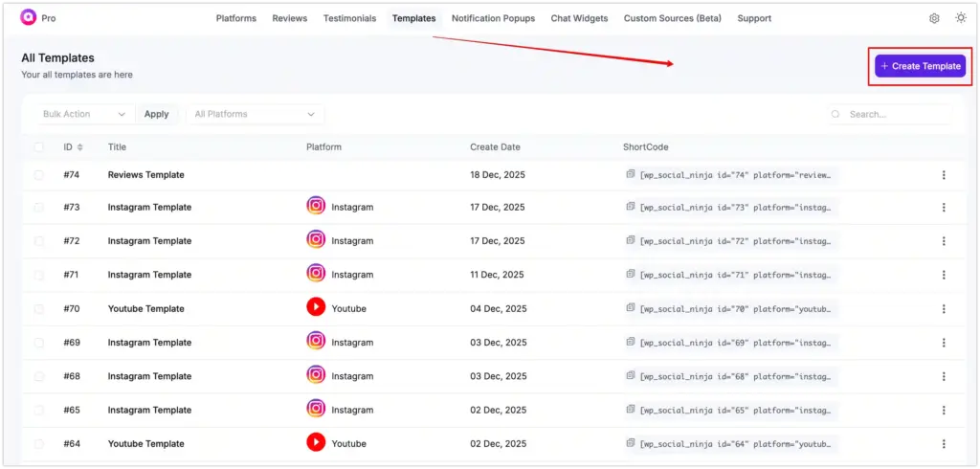This screenshot has width=980, height=469.
Task: Open three-dot menu for template #64
Action: [x=944, y=444]
